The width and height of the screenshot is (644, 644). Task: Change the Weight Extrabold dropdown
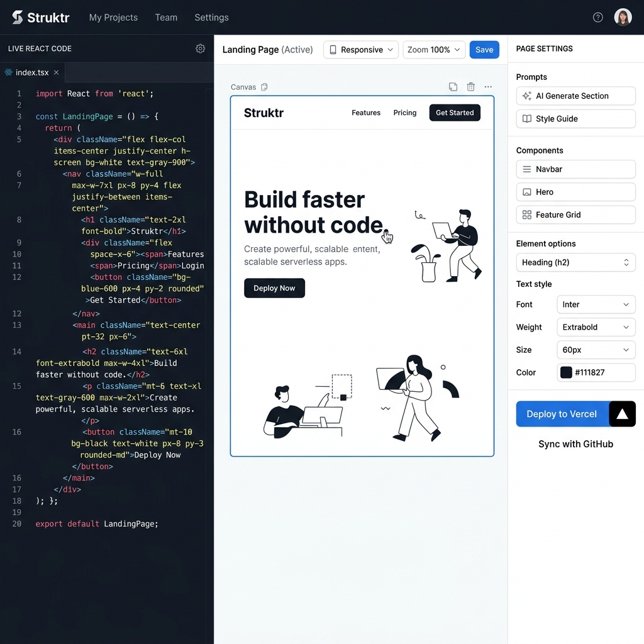point(596,327)
